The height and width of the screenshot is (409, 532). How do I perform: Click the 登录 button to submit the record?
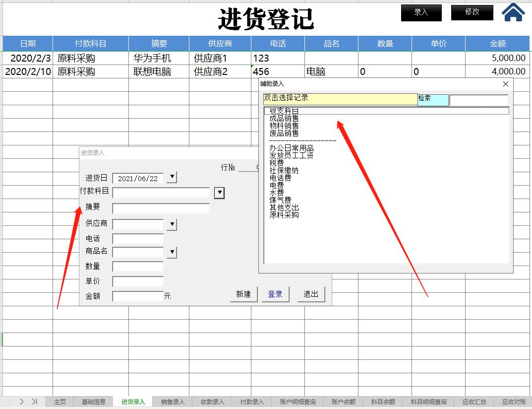tap(275, 293)
